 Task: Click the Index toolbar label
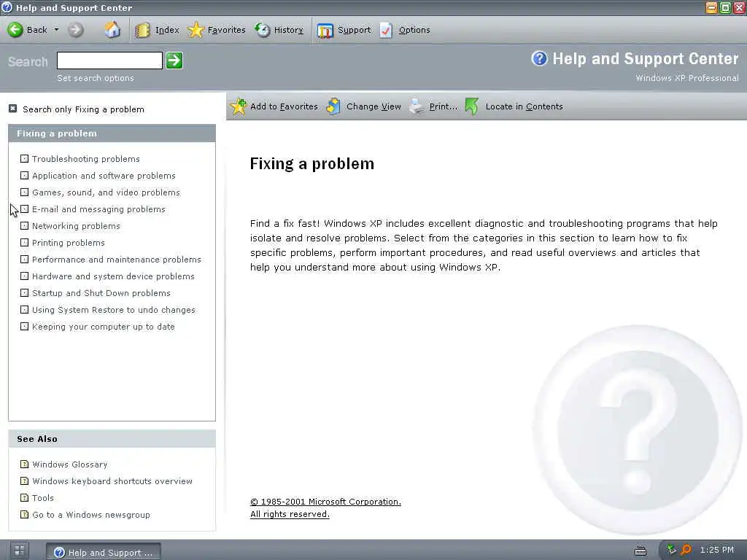(167, 30)
